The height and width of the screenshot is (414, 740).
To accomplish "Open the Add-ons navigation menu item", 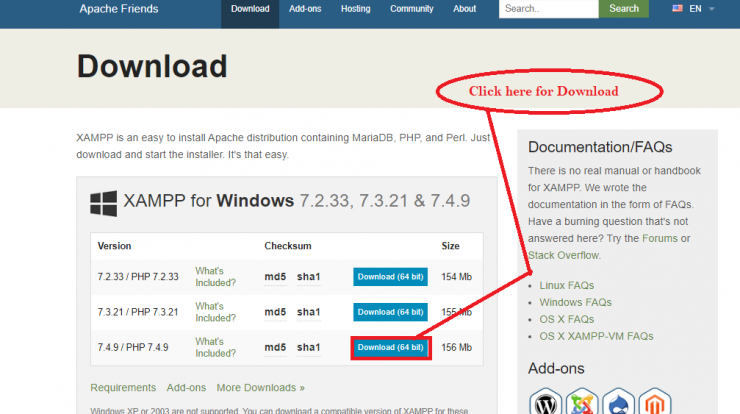I will 305,9.
